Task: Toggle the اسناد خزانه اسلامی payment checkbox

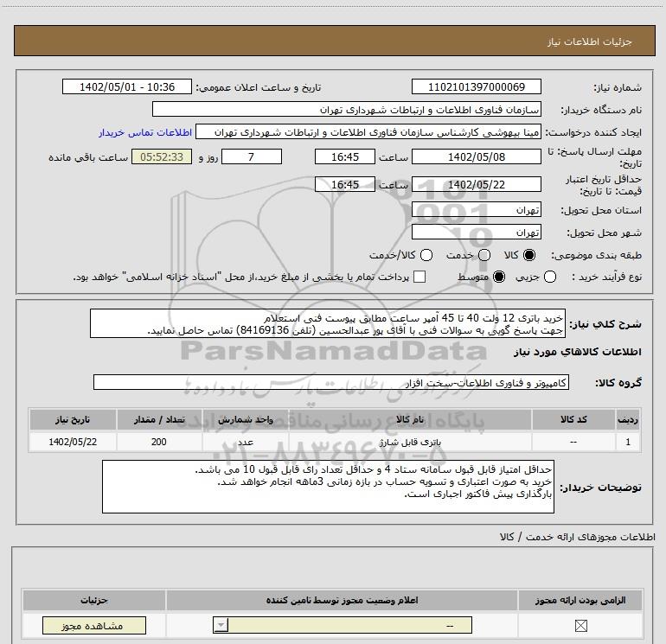Action: [x=419, y=277]
